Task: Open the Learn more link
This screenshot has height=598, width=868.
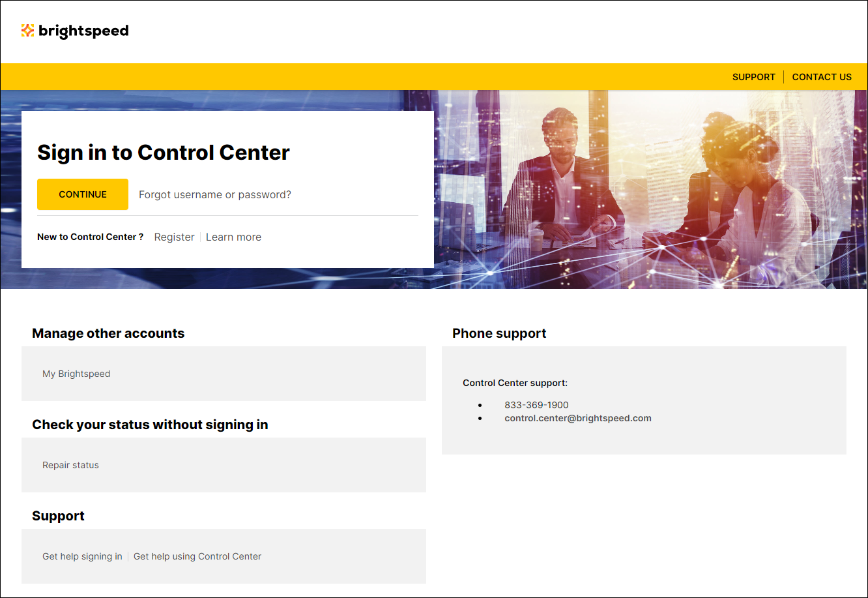Action: coord(233,237)
